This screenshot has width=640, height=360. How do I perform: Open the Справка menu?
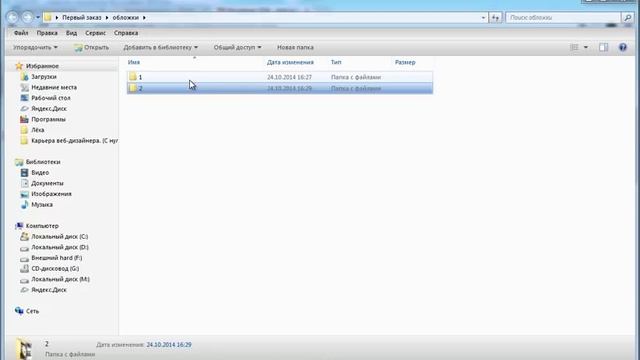click(x=126, y=33)
